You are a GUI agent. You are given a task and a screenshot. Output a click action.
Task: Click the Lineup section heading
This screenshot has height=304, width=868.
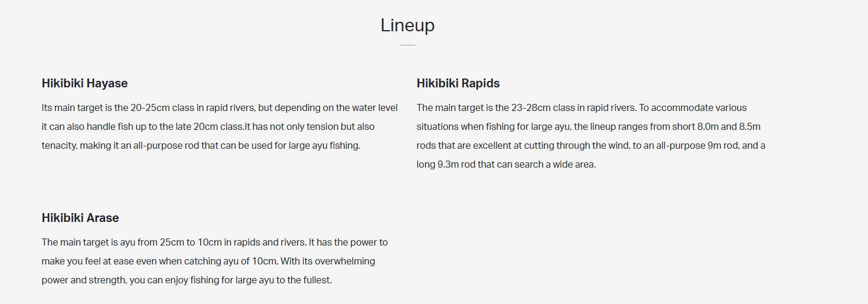pos(407,25)
